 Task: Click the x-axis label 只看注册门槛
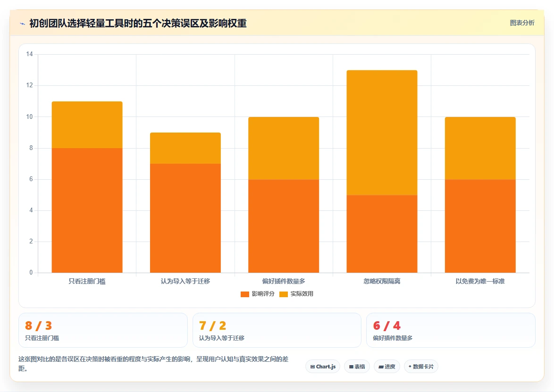tap(87, 282)
